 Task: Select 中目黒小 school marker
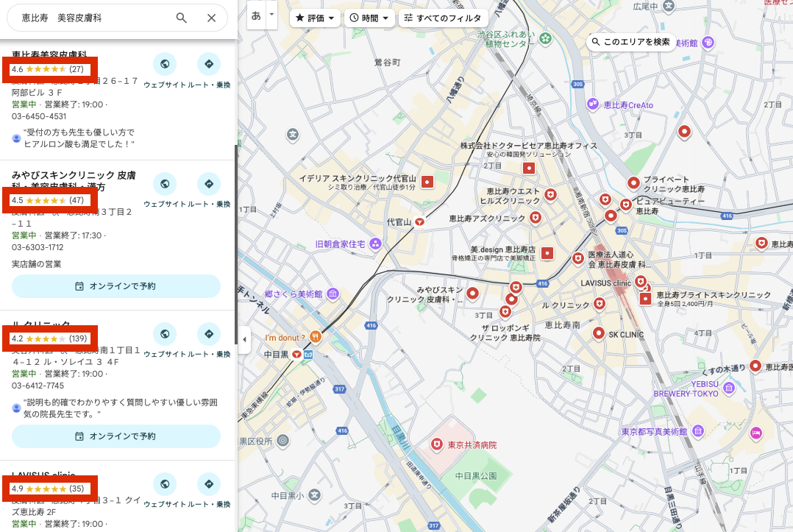click(314, 494)
